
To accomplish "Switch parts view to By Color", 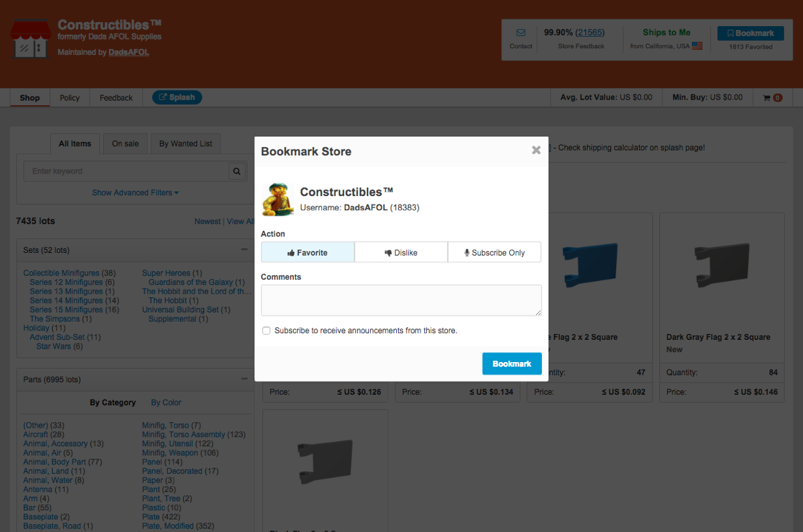I will (166, 403).
